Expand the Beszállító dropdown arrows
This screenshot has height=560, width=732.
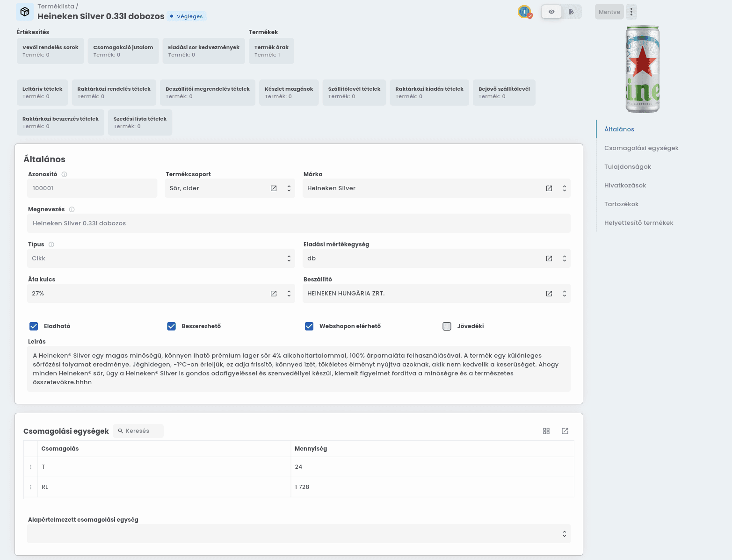coord(565,294)
